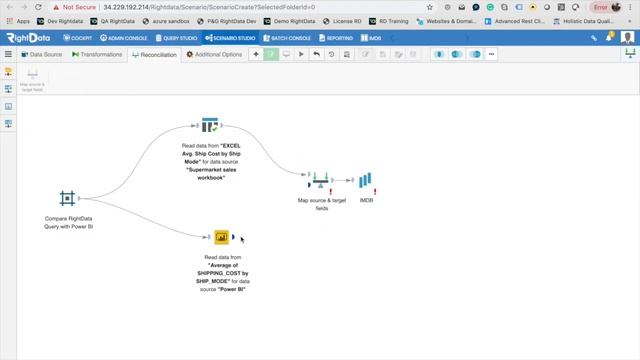This screenshot has height=360, width=640.
Task: Open the License RD bookmark
Action: [x=342, y=21]
